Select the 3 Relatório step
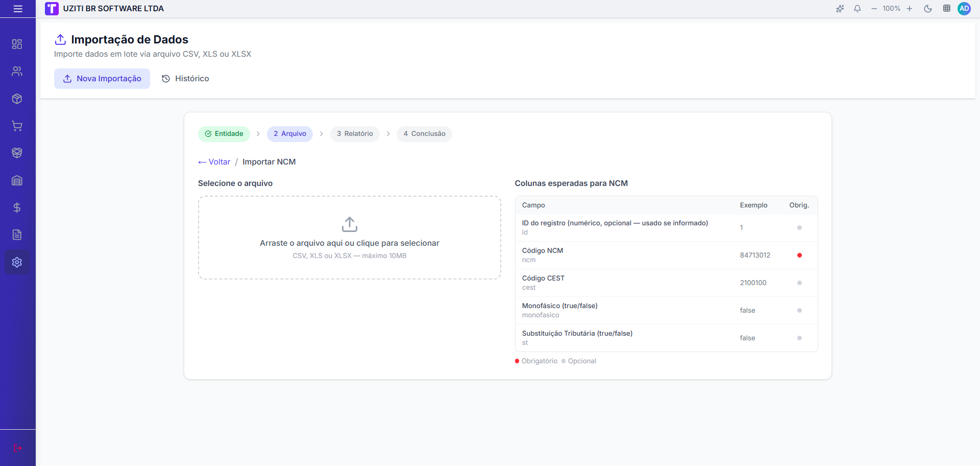Image resolution: width=980 pixels, height=466 pixels. (355, 134)
